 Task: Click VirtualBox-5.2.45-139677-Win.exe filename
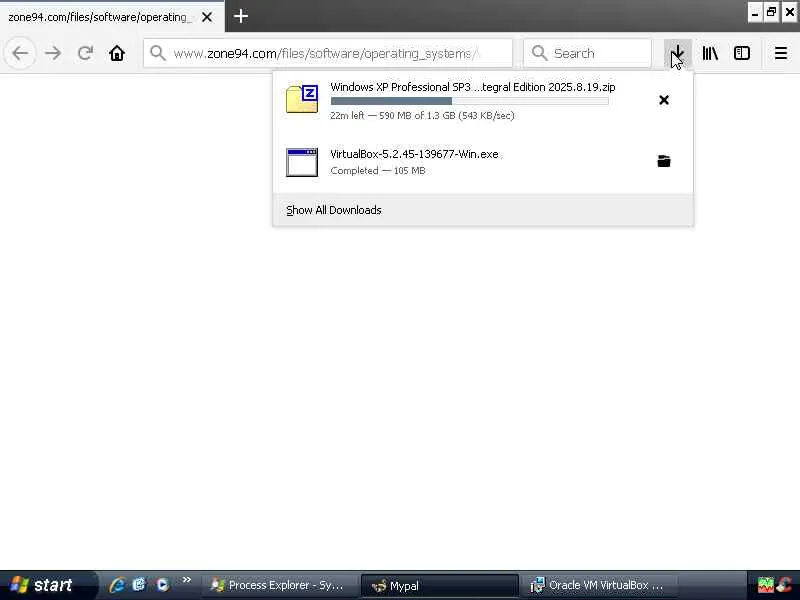pyautogui.click(x=414, y=154)
